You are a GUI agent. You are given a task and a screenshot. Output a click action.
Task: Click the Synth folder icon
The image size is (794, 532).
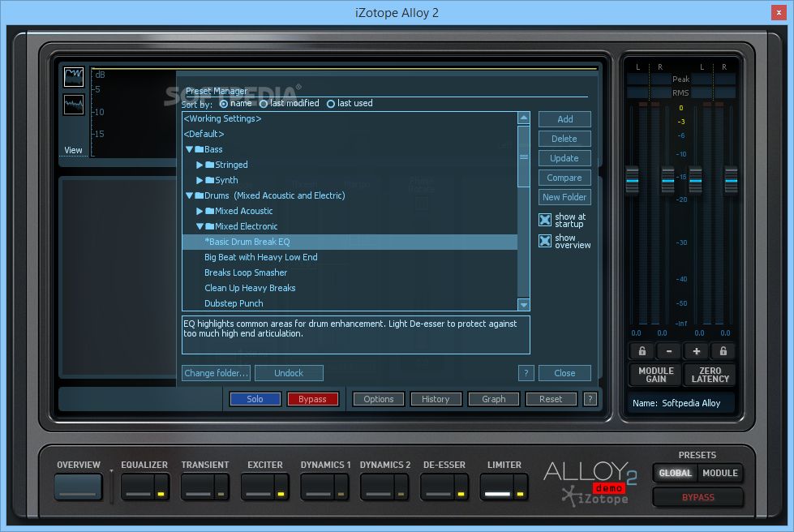pos(209,180)
